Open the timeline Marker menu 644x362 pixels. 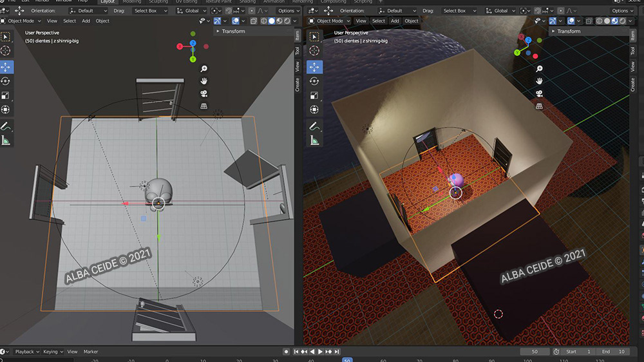pyautogui.click(x=91, y=352)
